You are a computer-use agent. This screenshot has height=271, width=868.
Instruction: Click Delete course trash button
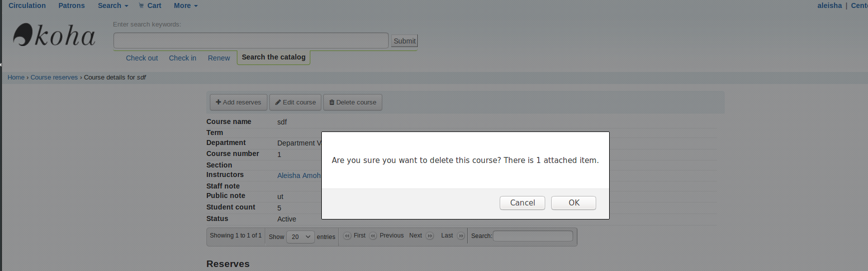coord(353,102)
